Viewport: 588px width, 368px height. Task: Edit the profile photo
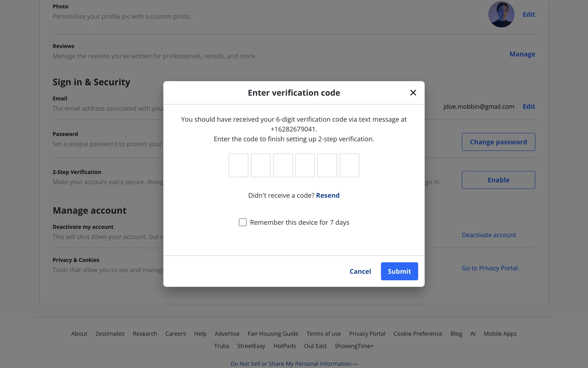point(529,14)
